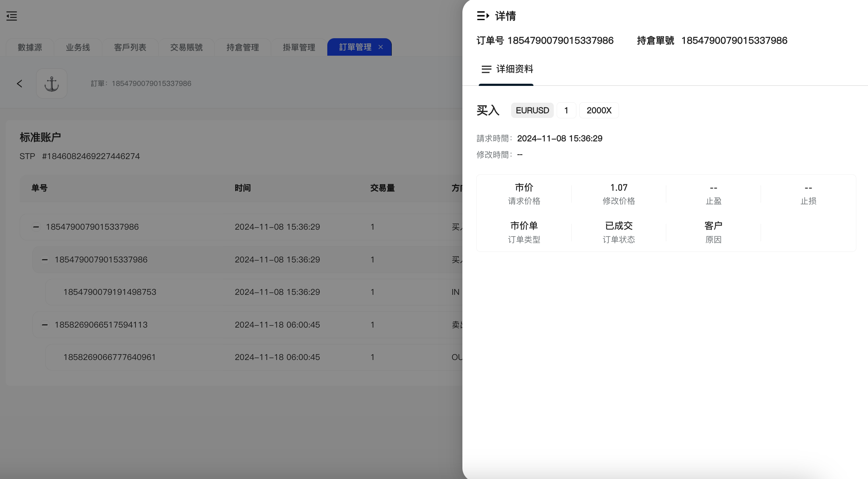868x479 pixels.
Task: Collapse top-level order row 1854790079015337986
Action: click(36, 227)
